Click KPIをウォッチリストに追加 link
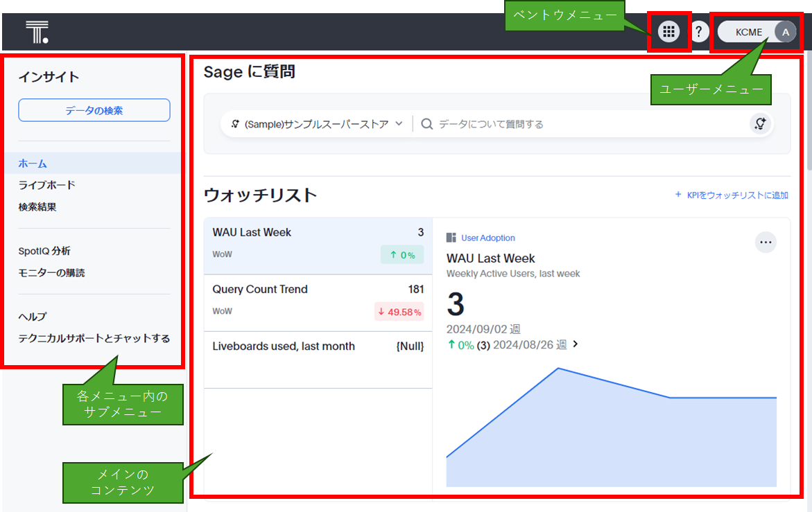Viewport: 812px width, 512px height. (x=732, y=195)
